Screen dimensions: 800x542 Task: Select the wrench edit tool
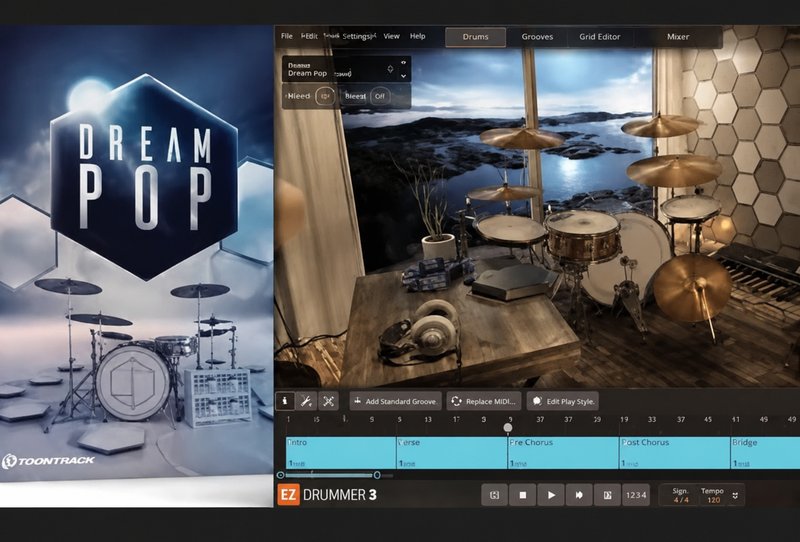306,401
